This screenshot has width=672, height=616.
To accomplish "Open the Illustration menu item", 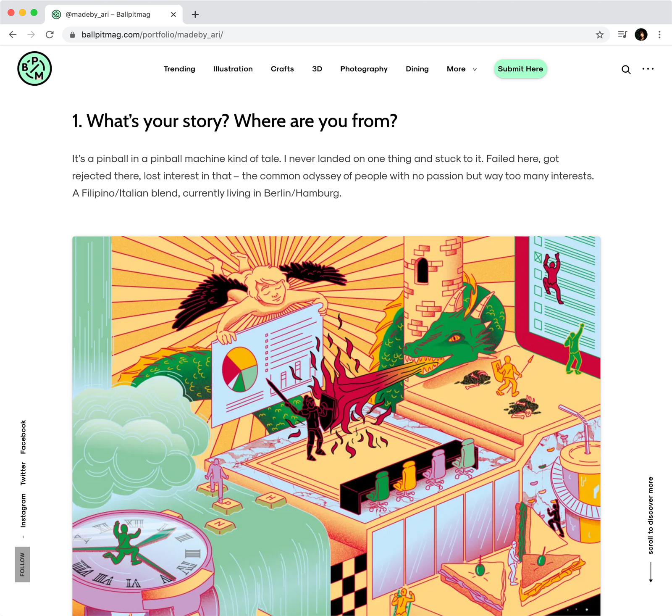I will (233, 69).
